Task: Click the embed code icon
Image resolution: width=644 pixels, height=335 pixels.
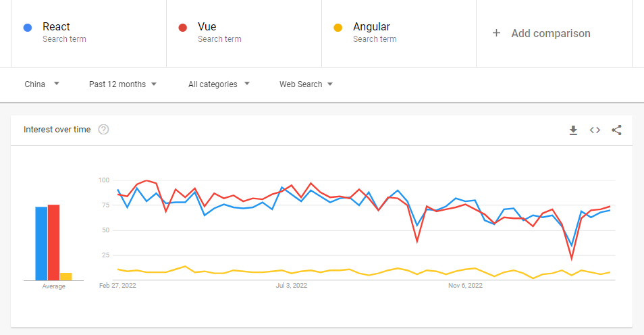Action: coord(595,130)
